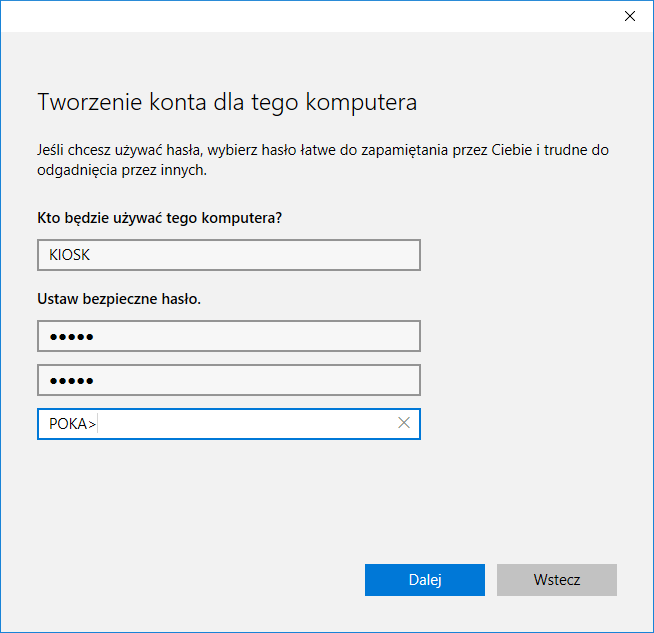Click the empty white title bar area

300,16
